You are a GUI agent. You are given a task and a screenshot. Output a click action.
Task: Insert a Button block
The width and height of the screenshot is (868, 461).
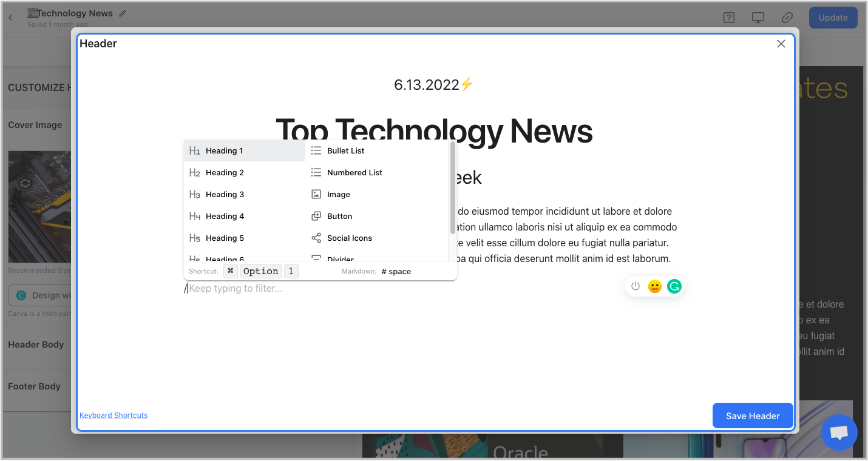(376, 216)
